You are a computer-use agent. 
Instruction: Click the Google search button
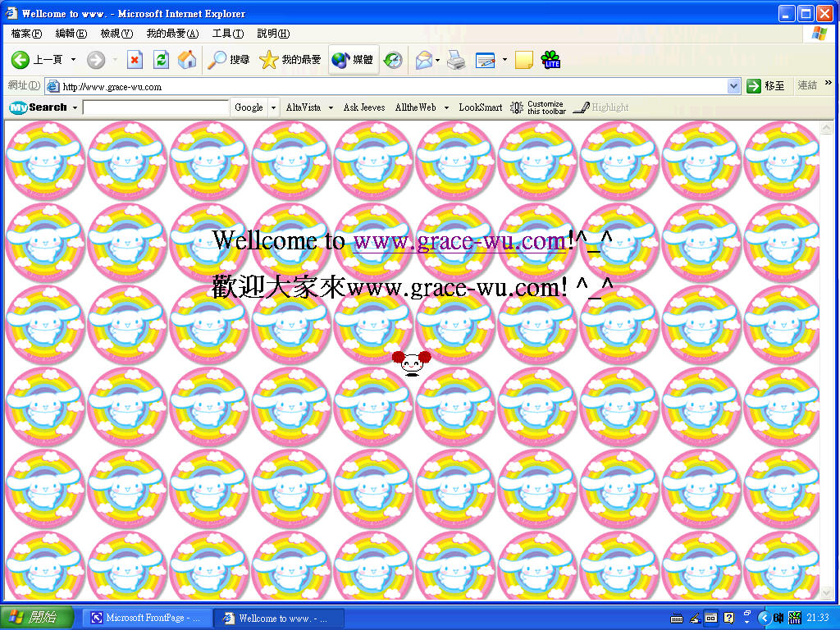[249, 107]
